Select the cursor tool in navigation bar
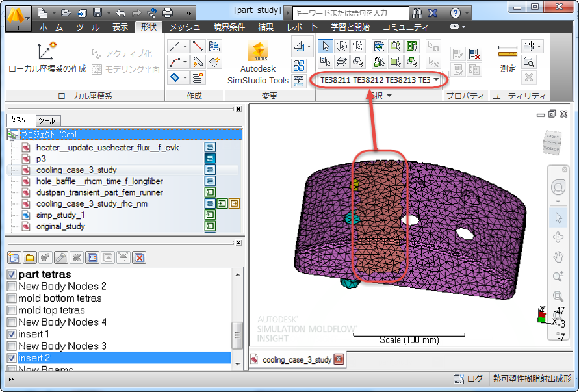This screenshot has width=579, height=392. [x=558, y=218]
